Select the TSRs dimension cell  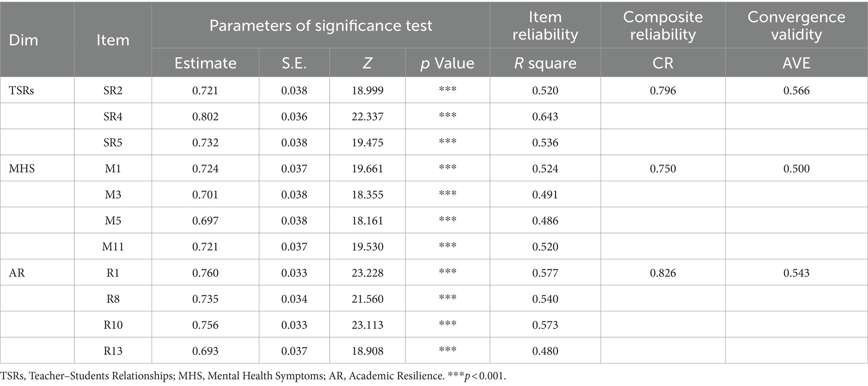pos(21,90)
